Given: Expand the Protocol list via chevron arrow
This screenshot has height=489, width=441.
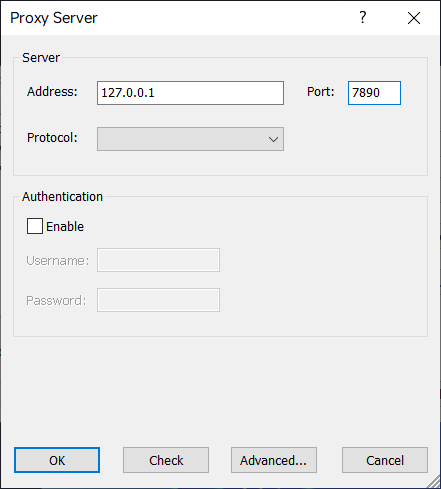Looking at the screenshot, I should tap(273, 139).
